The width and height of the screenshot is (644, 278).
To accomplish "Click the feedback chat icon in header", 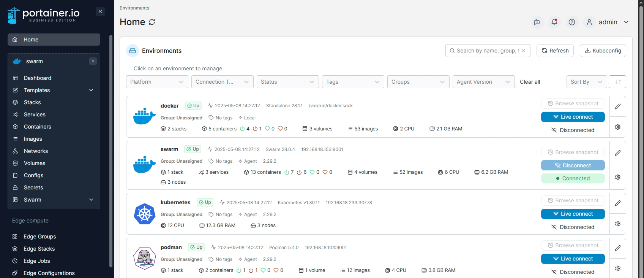I will (x=537, y=22).
